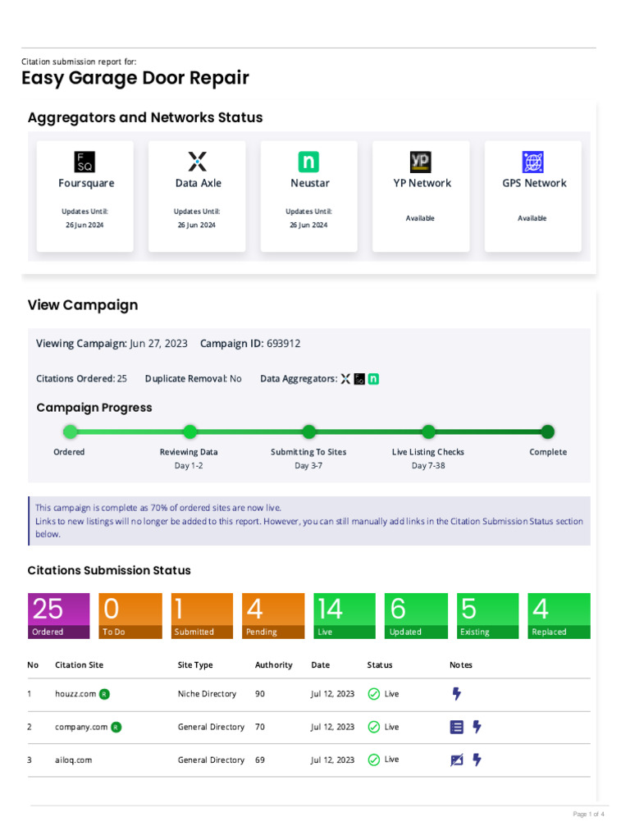Click Easy Garage Door Repair title
This screenshot has height=840, width=630.
135,78
